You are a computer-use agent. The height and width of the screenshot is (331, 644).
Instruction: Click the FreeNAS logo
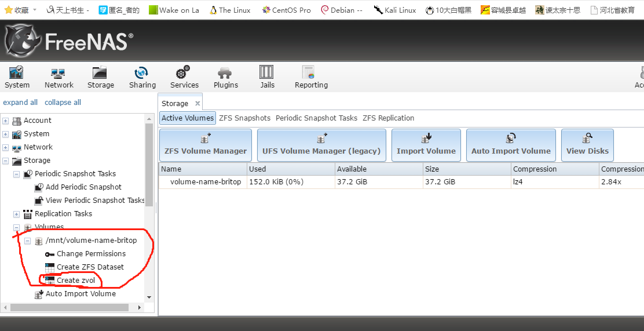coord(69,41)
